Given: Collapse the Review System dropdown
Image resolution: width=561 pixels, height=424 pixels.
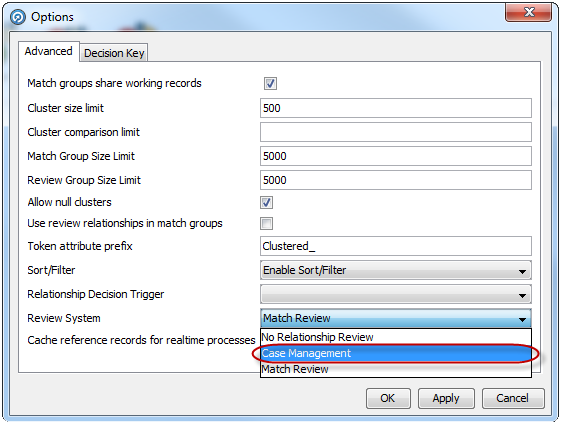Looking at the screenshot, I should pos(396,318).
